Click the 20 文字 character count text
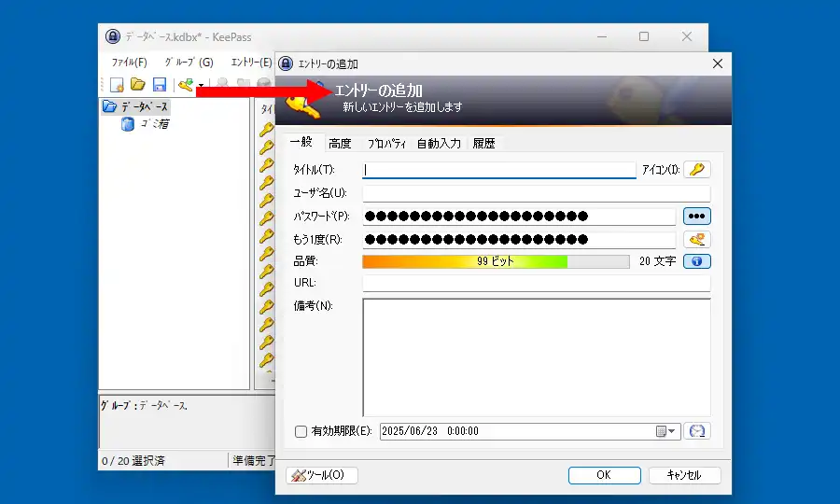840x504 pixels. (x=657, y=261)
